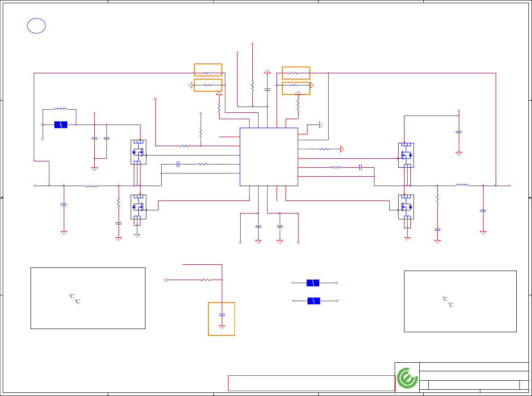532x396 pixels.
Task: Select the lower-left MOSFET symbol
Action: click(138, 207)
